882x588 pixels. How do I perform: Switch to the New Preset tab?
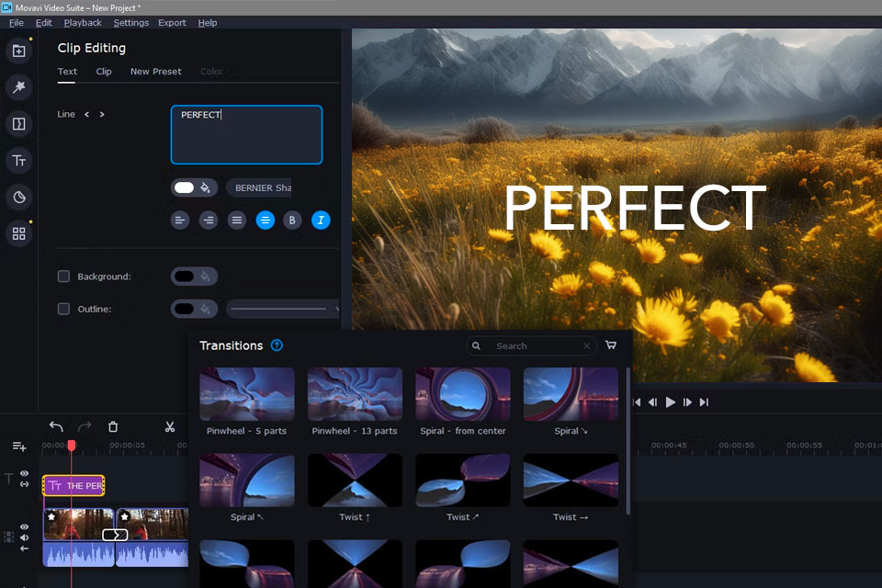156,72
